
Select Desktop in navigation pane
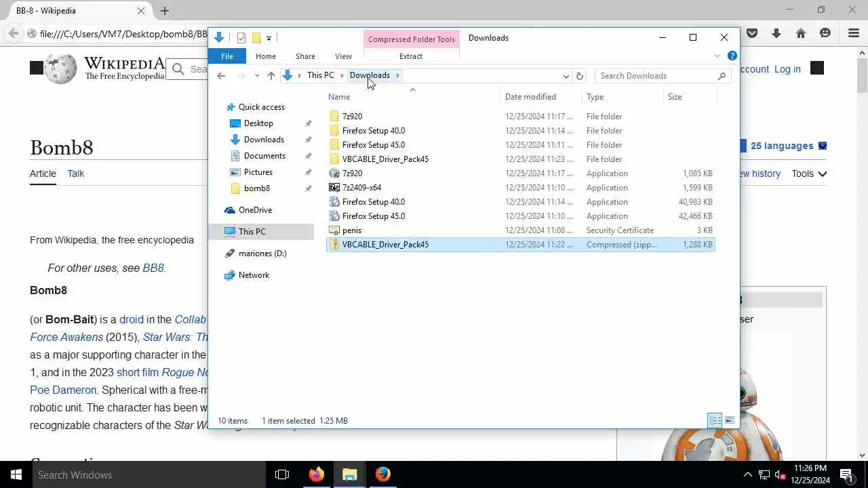tap(258, 123)
